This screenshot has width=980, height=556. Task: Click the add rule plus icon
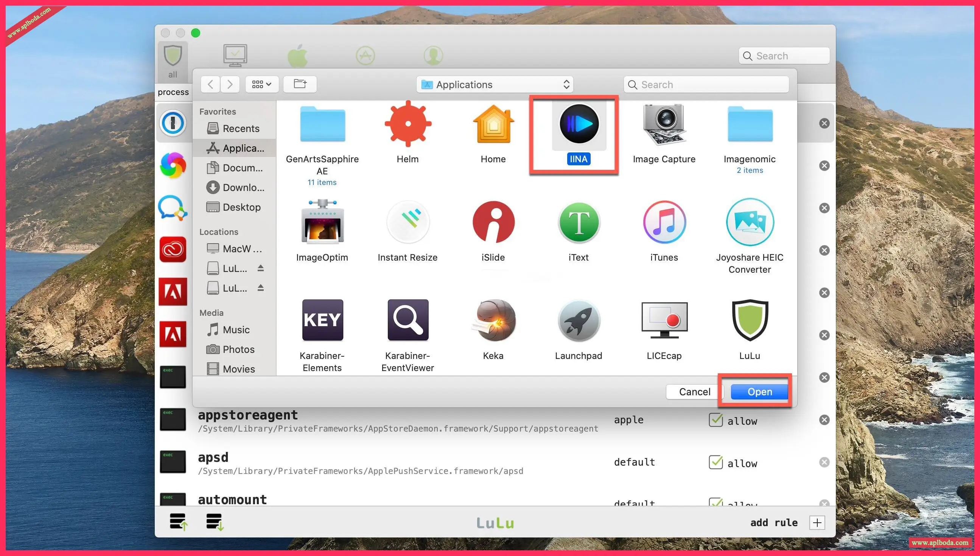click(x=817, y=522)
